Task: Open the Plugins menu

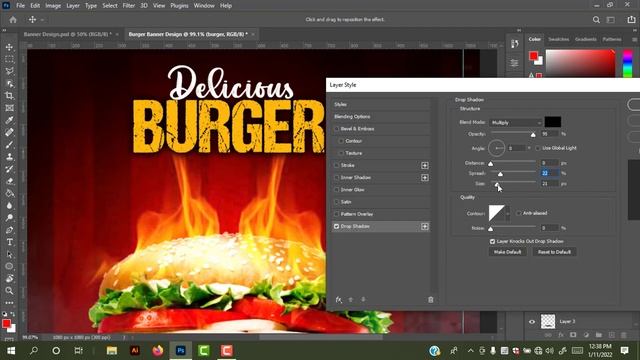Action: [179, 6]
